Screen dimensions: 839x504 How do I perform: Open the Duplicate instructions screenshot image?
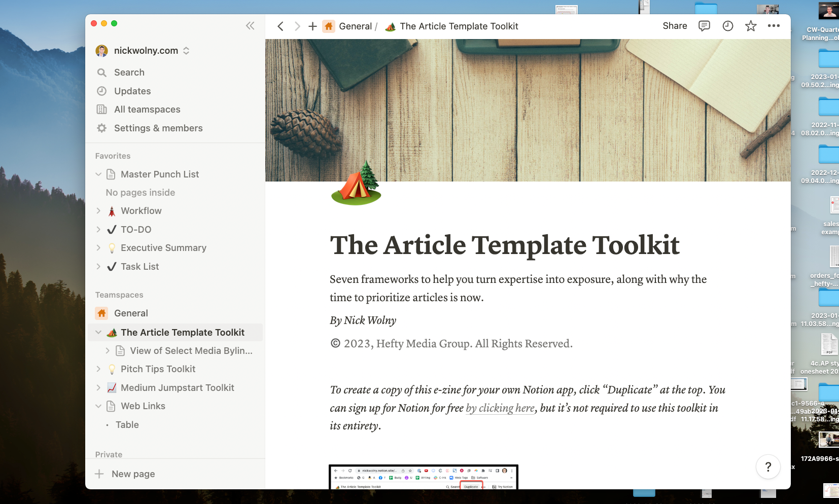pyautogui.click(x=424, y=477)
